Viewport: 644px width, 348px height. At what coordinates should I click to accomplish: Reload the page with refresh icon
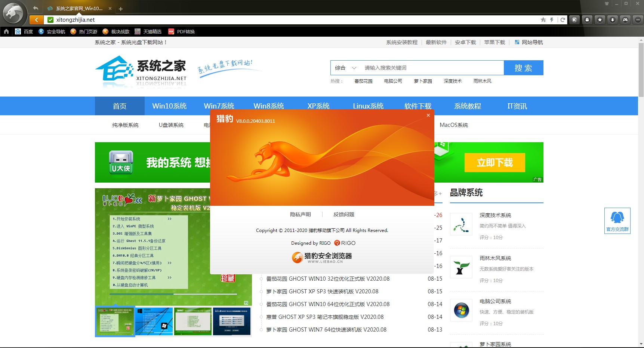563,20
